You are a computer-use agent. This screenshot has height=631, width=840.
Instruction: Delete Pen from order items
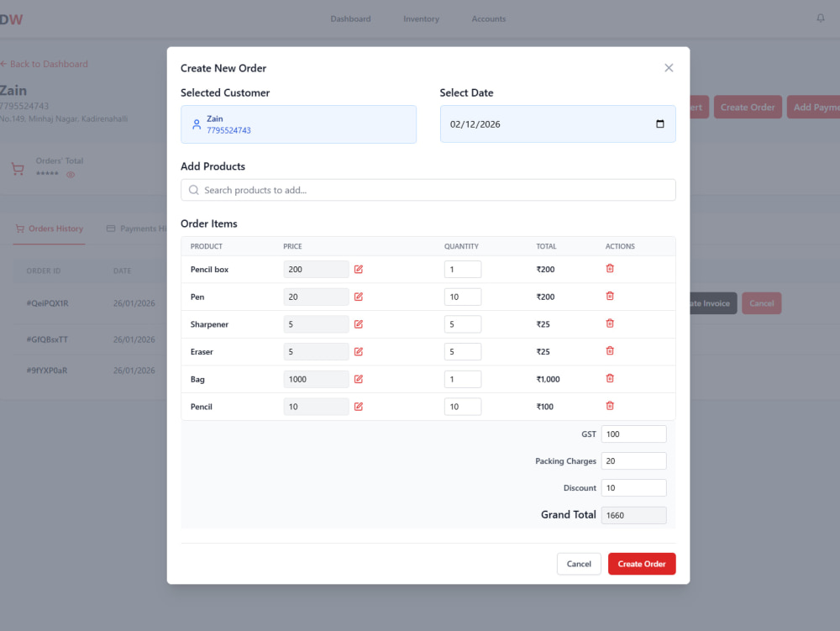[610, 296]
